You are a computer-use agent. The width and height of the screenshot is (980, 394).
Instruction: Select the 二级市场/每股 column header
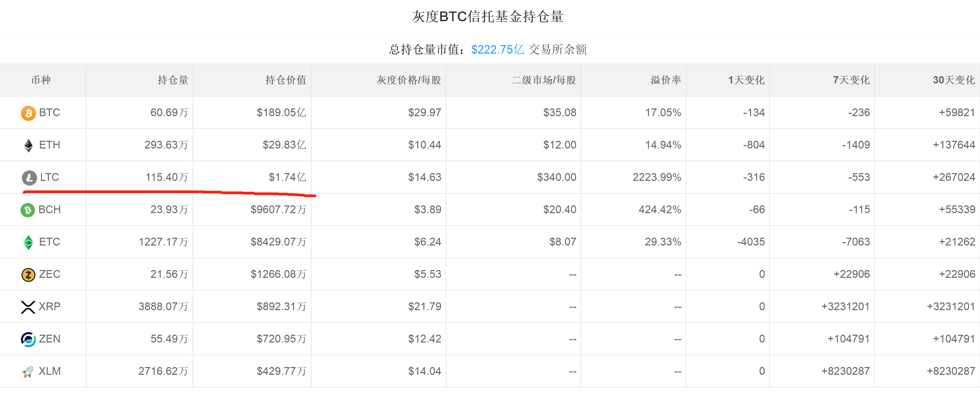(544, 80)
